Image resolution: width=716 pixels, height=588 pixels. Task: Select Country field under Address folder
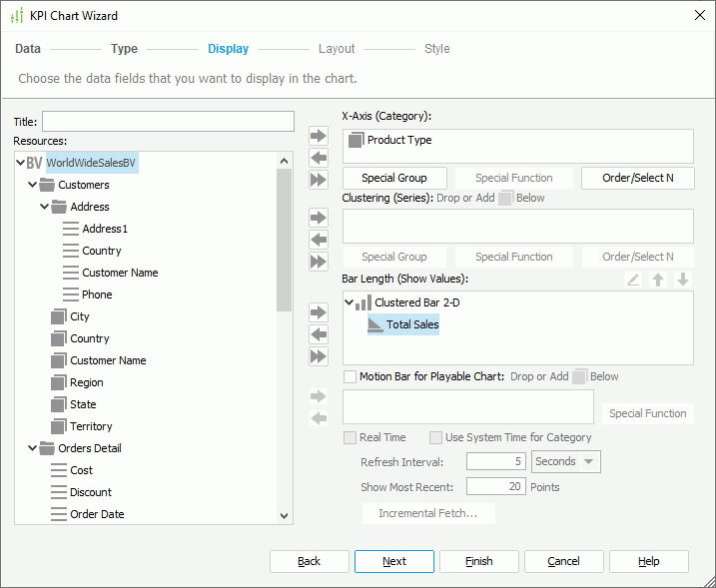click(x=102, y=251)
